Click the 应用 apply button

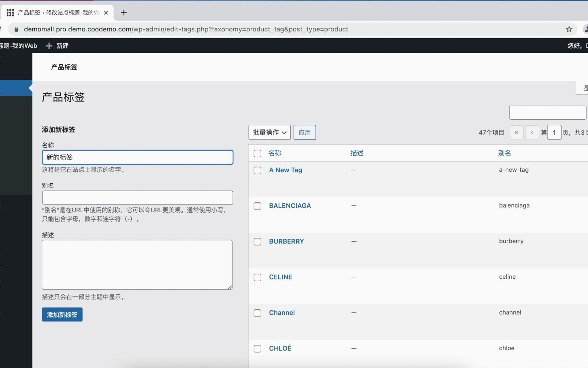tap(305, 133)
